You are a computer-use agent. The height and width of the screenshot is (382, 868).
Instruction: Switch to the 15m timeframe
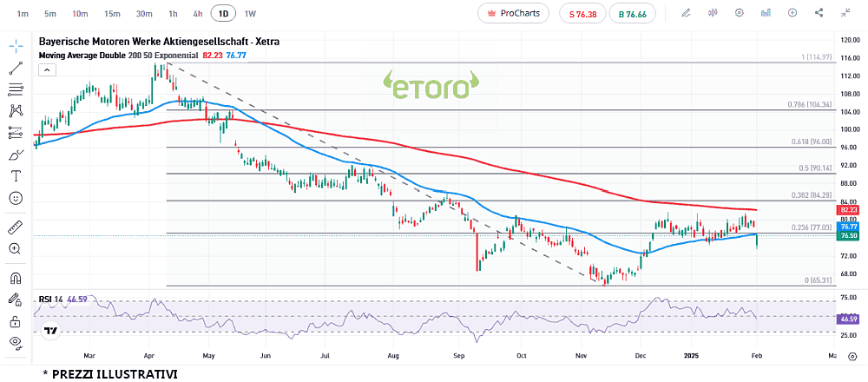click(x=112, y=13)
